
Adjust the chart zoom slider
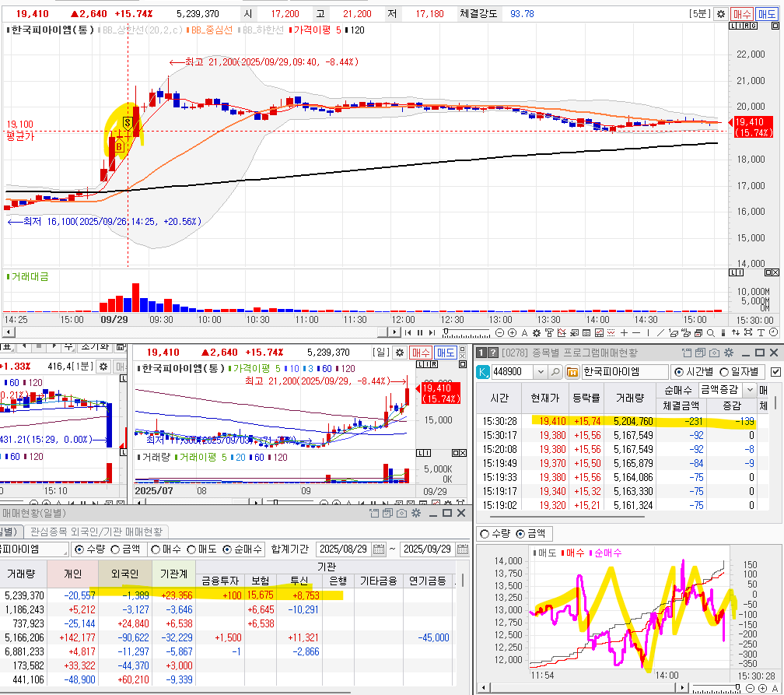(x=466, y=333)
